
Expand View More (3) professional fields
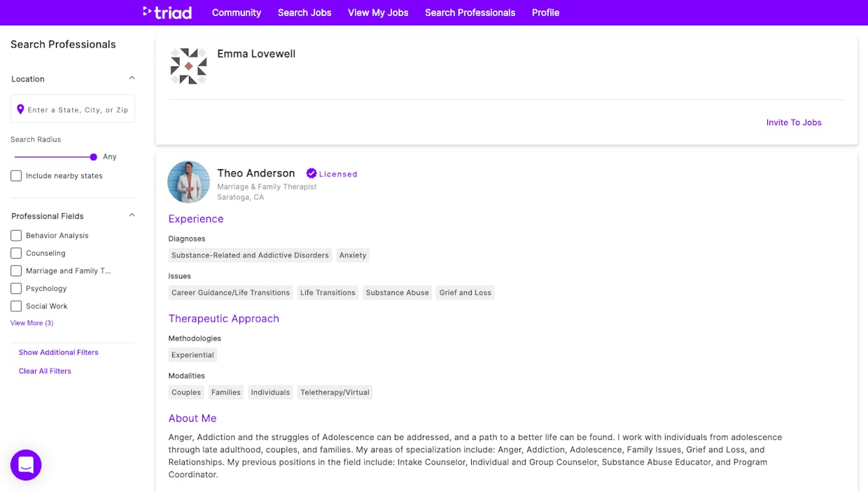click(31, 323)
